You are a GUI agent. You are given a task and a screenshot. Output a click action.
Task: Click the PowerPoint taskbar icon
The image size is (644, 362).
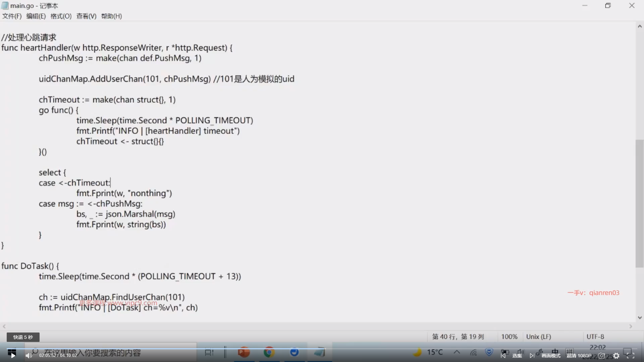(x=244, y=352)
